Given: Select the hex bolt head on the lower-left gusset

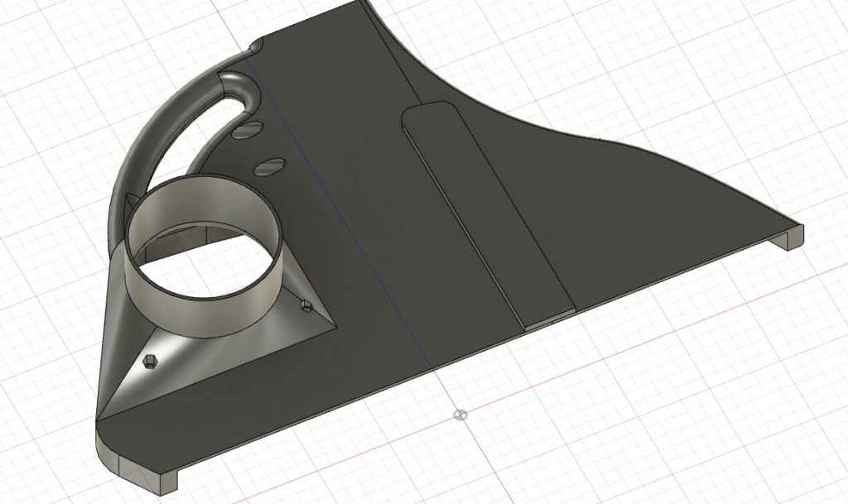Looking at the screenshot, I should pyautogui.click(x=149, y=362).
